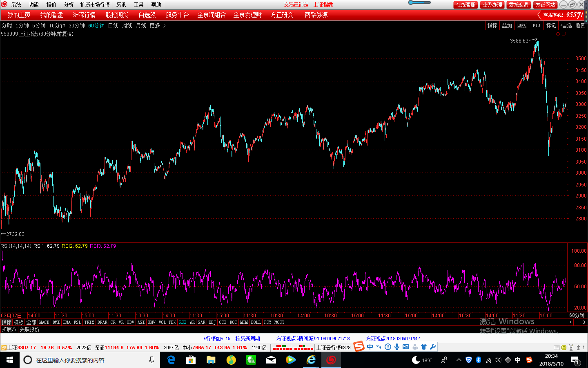
Task: Select the 5分钟 period
Action: point(39,25)
